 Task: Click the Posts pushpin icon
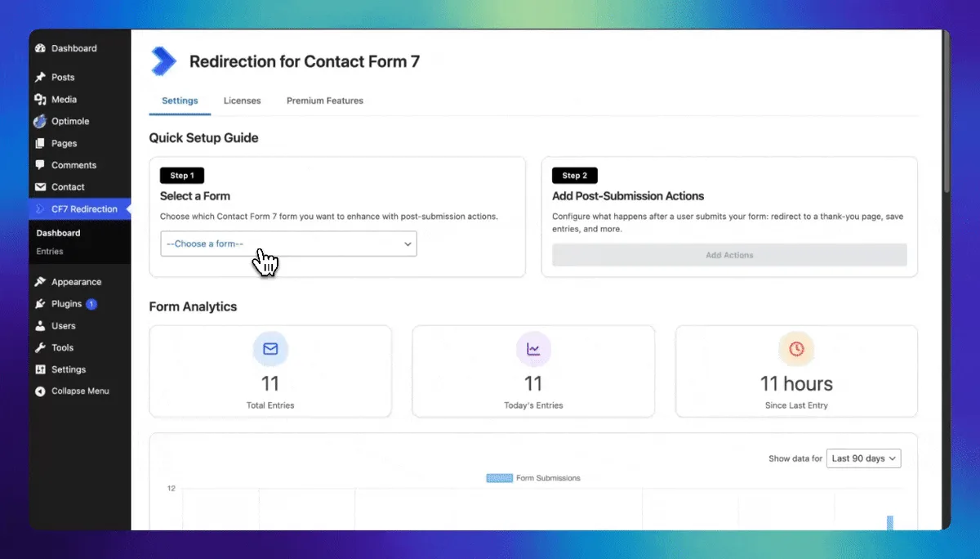40,78
